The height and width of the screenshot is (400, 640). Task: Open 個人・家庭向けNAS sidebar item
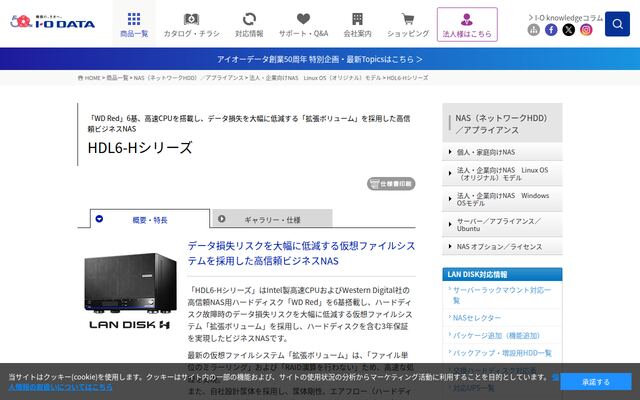[502, 152]
